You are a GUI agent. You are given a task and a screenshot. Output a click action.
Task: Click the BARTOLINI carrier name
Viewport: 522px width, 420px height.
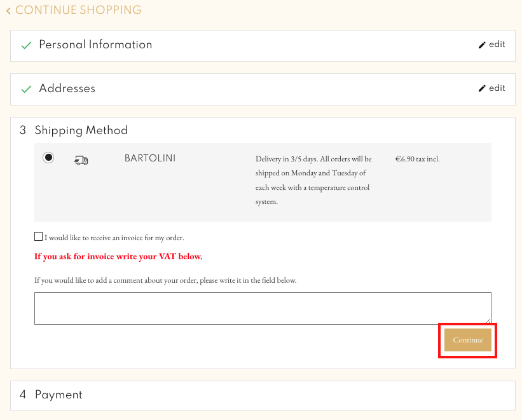coord(150,159)
